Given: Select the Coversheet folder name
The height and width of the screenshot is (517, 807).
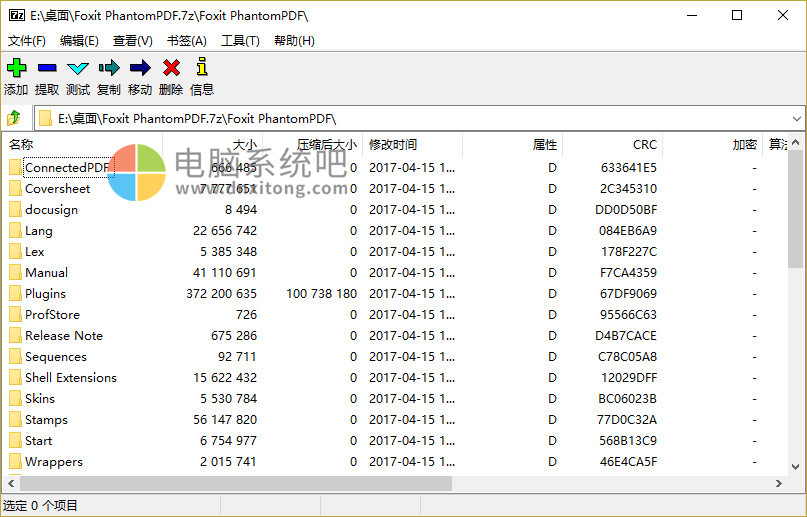Looking at the screenshot, I should (58, 189).
